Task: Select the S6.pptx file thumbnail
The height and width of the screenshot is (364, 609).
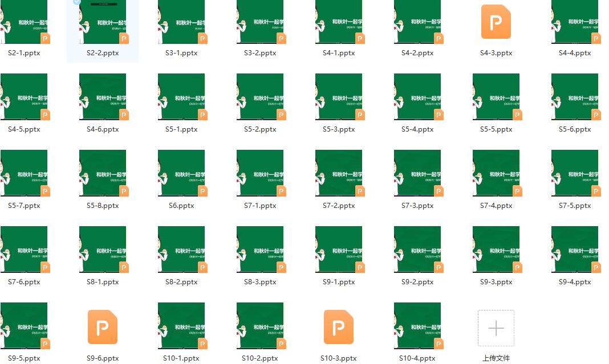Action: (181, 173)
